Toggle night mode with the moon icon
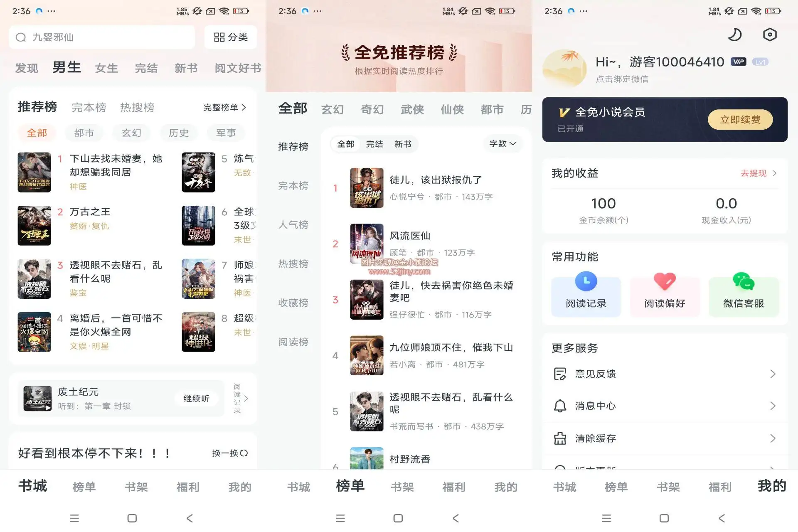798x532 pixels. [x=734, y=34]
